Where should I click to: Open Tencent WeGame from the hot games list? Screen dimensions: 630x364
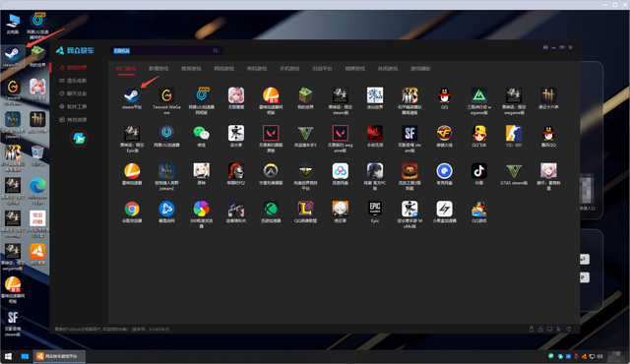[166, 95]
